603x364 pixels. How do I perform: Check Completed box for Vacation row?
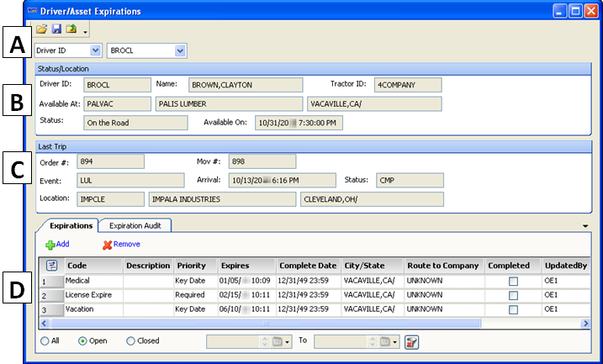[x=513, y=309]
